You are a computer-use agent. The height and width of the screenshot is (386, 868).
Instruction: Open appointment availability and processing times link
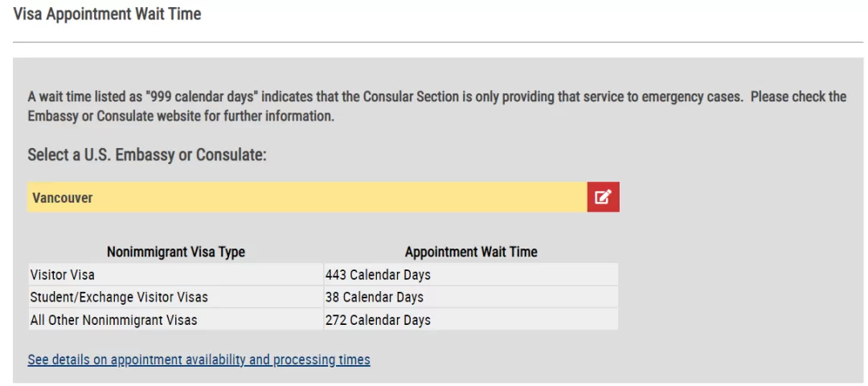pyautogui.click(x=199, y=360)
